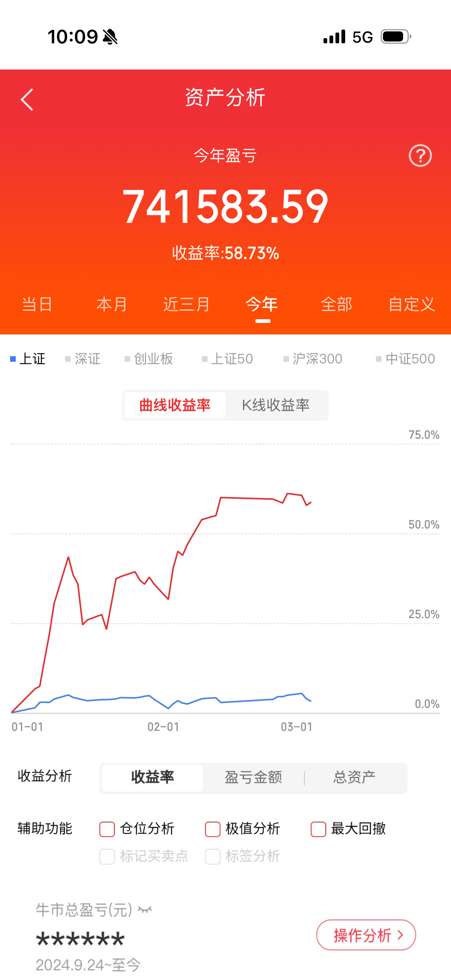This screenshot has width=451, height=980.
Task: Open the help question mark icon
Action: coord(420,155)
